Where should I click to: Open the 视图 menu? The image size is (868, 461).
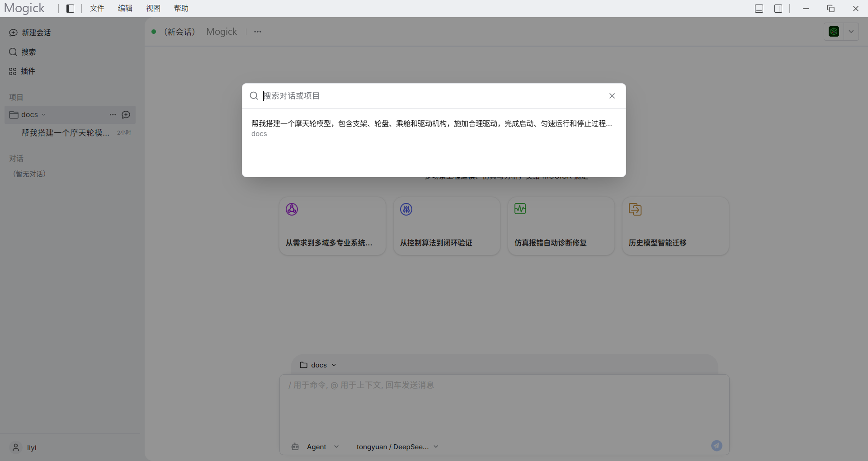click(x=153, y=9)
